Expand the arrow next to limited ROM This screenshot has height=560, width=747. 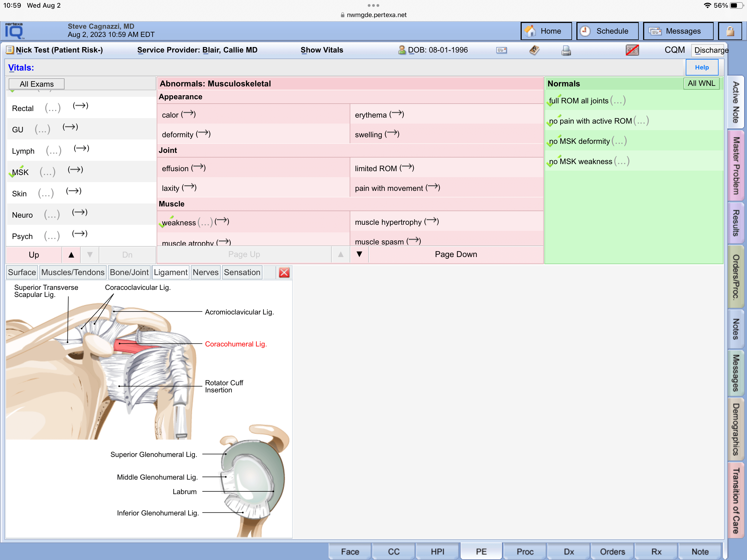(407, 168)
